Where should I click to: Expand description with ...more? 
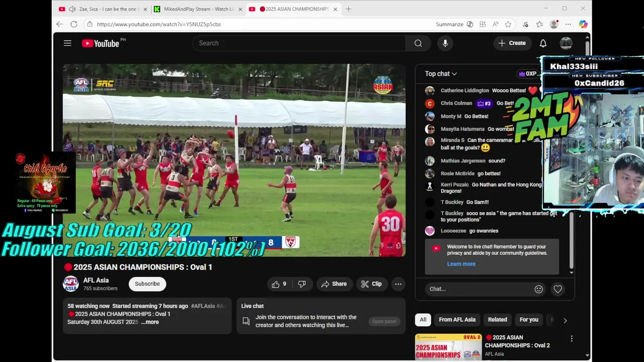click(x=149, y=322)
